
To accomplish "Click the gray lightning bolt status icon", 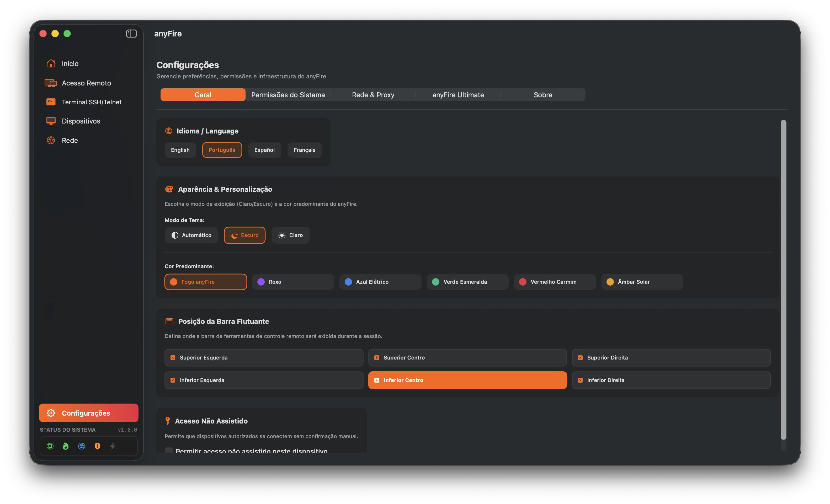I will point(113,446).
